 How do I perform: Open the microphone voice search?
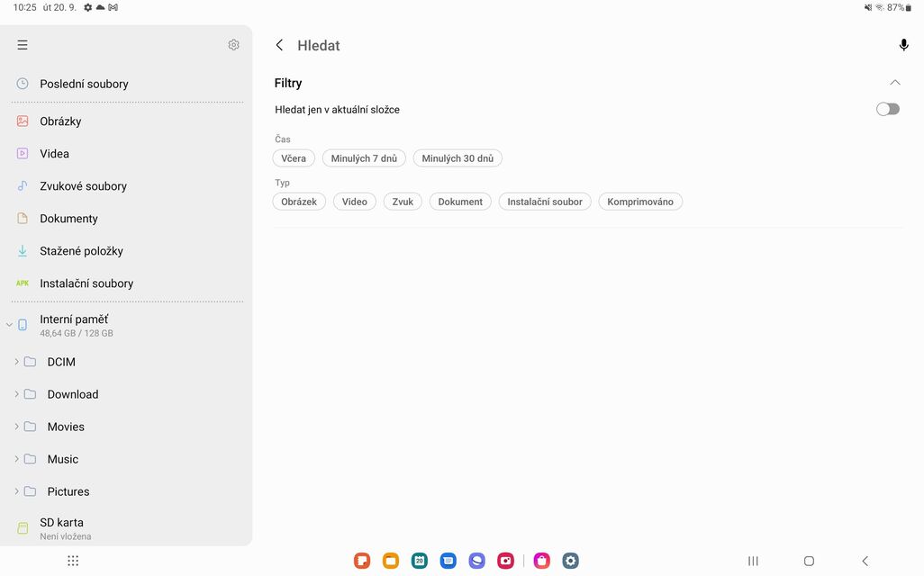(x=903, y=44)
